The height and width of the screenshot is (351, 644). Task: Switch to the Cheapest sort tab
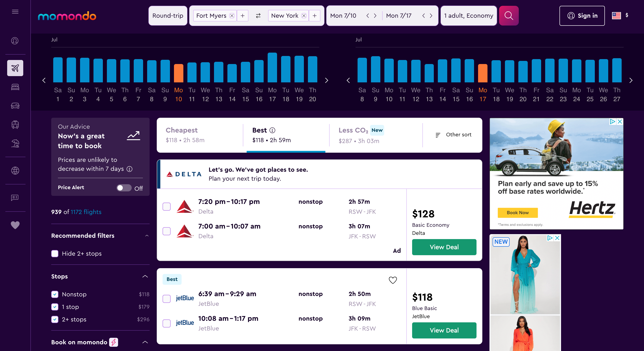tap(200, 135)
